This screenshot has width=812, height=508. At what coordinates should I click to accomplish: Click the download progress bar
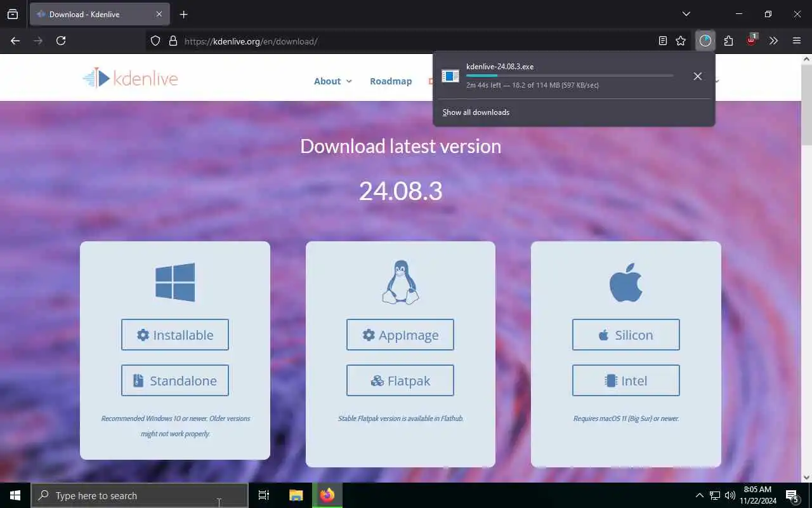[x=570, y=76]
